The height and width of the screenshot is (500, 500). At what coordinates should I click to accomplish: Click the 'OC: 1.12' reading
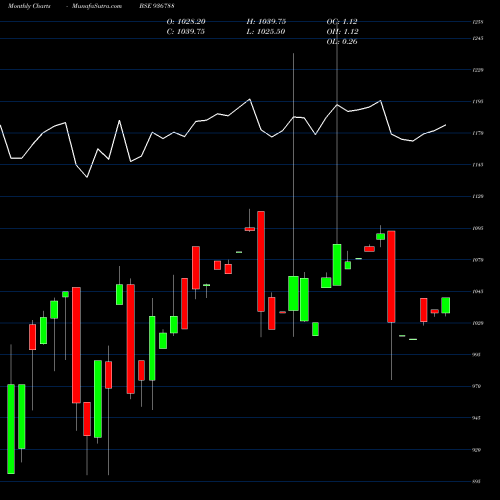(x=342, y=22)
